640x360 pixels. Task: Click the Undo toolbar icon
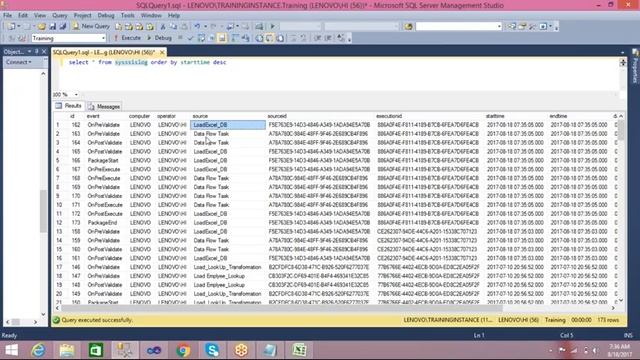tap(197, 27)
